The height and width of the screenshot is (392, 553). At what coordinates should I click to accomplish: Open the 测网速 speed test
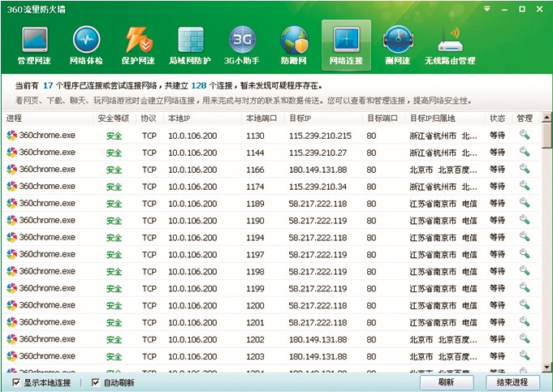[x=398, y=45]
